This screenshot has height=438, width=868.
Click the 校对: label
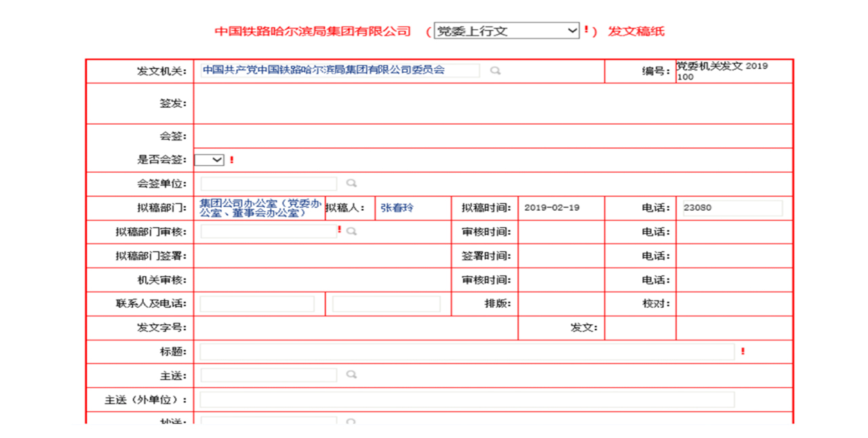(656, 304)
